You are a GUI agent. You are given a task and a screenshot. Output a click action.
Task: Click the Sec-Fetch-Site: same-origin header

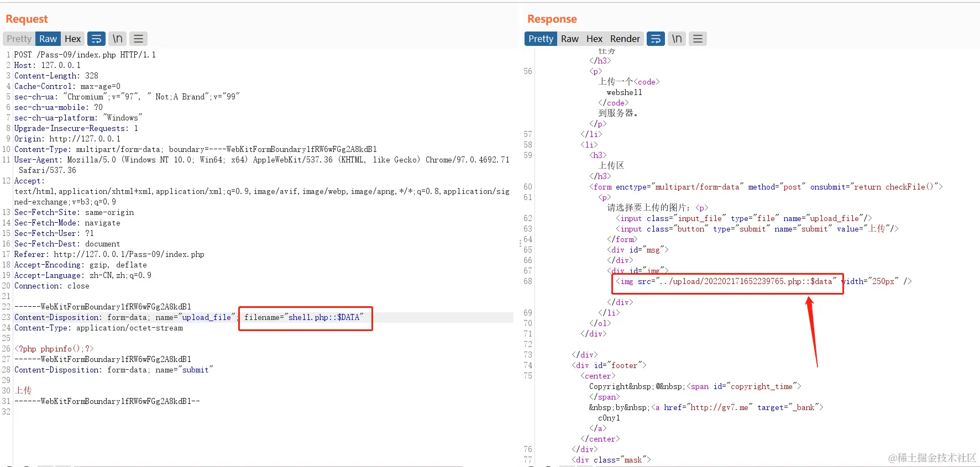coord(74,212)
